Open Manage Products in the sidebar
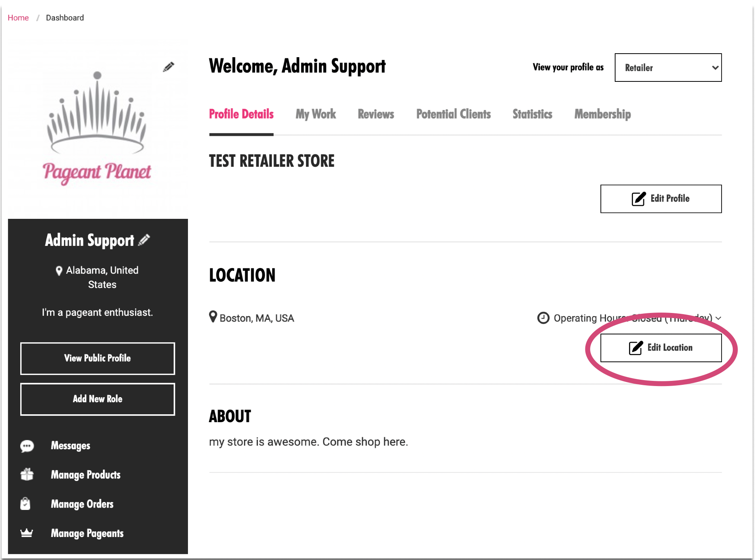The height and width of the screenshot is (560, 755). pos(85,475)
